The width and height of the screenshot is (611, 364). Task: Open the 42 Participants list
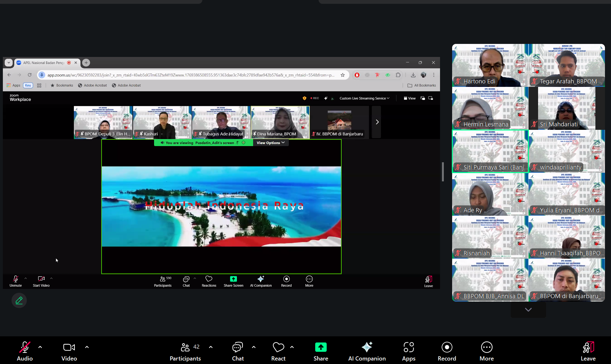(x=185, y=351)
